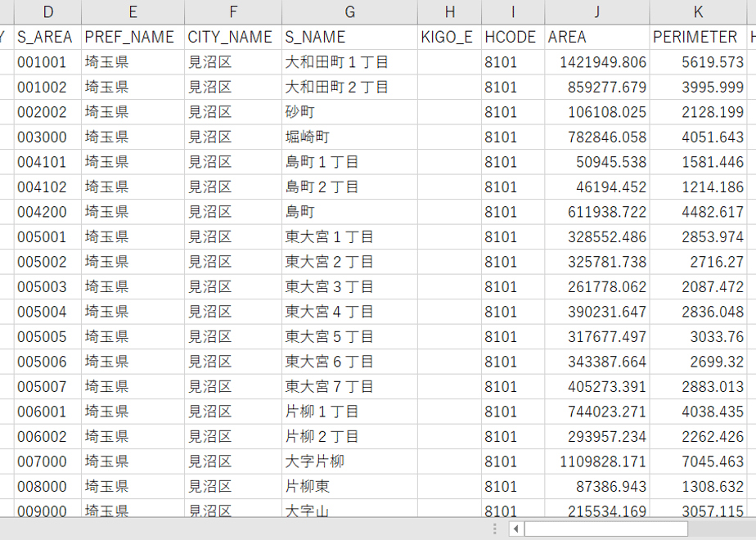Image resolution: width=756 pixels, height=540 pixels.
Task: Select cell 東大宮４丁目
Action: click(349, 312)
